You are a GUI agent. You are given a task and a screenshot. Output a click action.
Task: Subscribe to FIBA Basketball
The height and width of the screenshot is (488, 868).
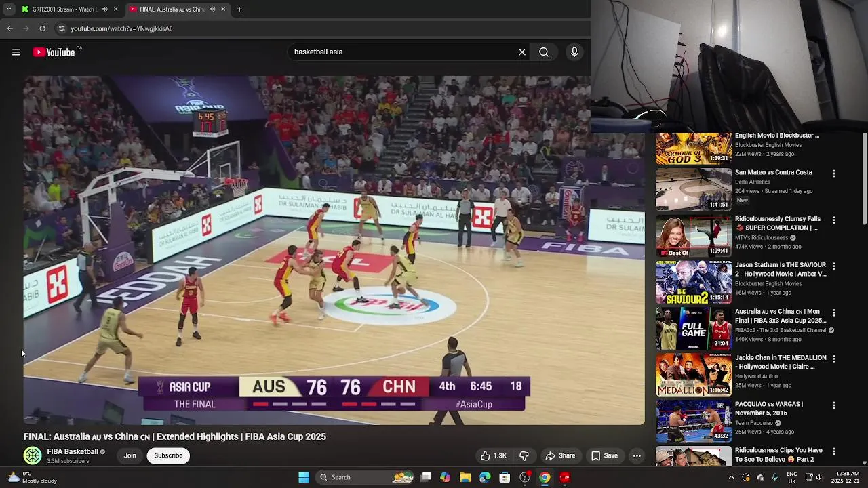click(168, 455)
